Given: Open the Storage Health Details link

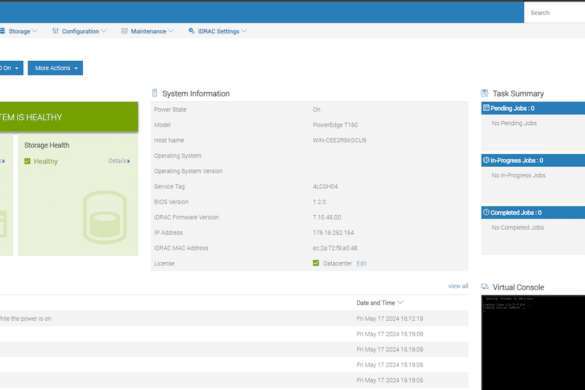Looking at the screenshot, I should click(119, 161).
